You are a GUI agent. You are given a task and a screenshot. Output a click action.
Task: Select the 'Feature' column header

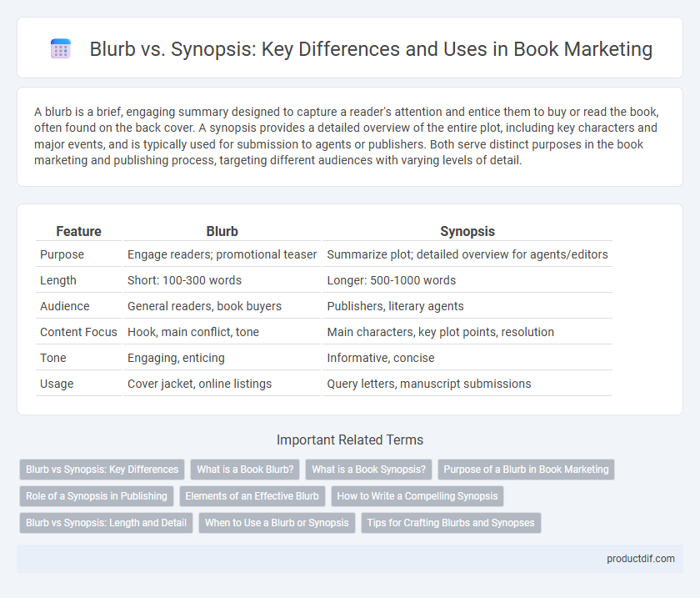78,231
